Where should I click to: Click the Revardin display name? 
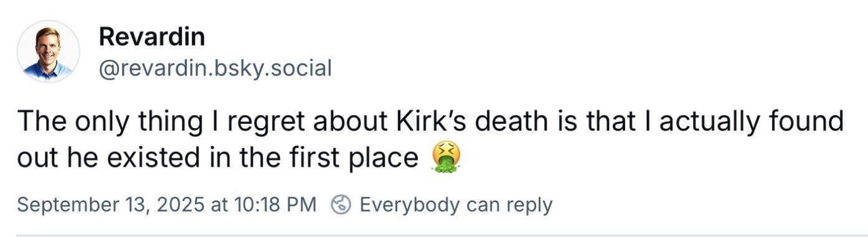tap(151, 37)
